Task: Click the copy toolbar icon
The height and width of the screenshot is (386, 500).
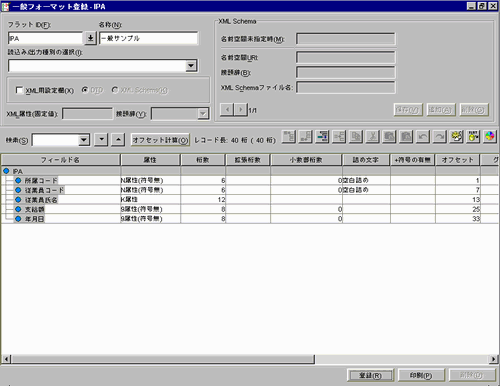Action: (356, 137)
